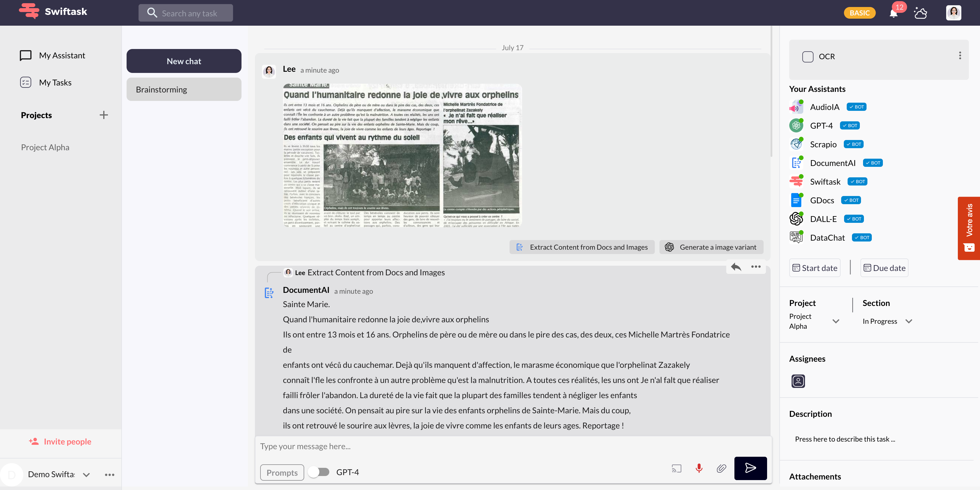980x490 pixels.
Task: Select the Brainstorming chat
Action: coord(184,90)
